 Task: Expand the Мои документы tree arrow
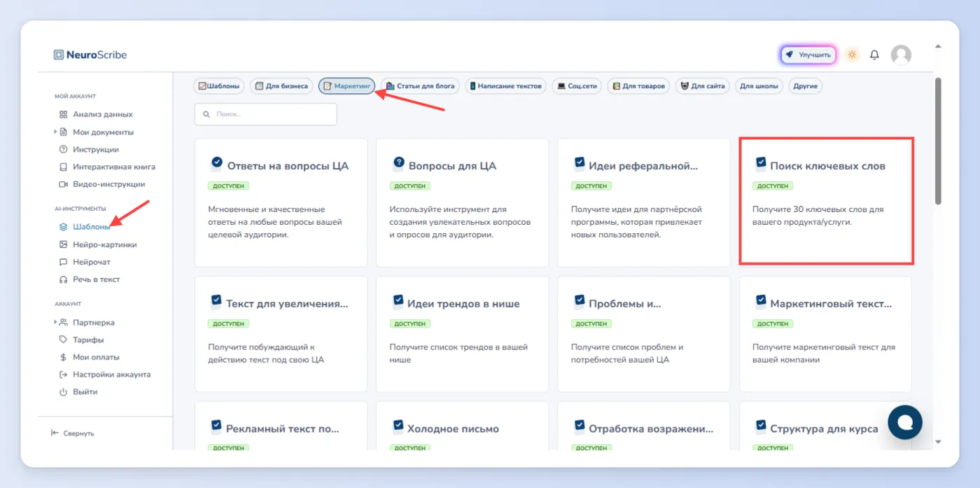coord(55,132)
